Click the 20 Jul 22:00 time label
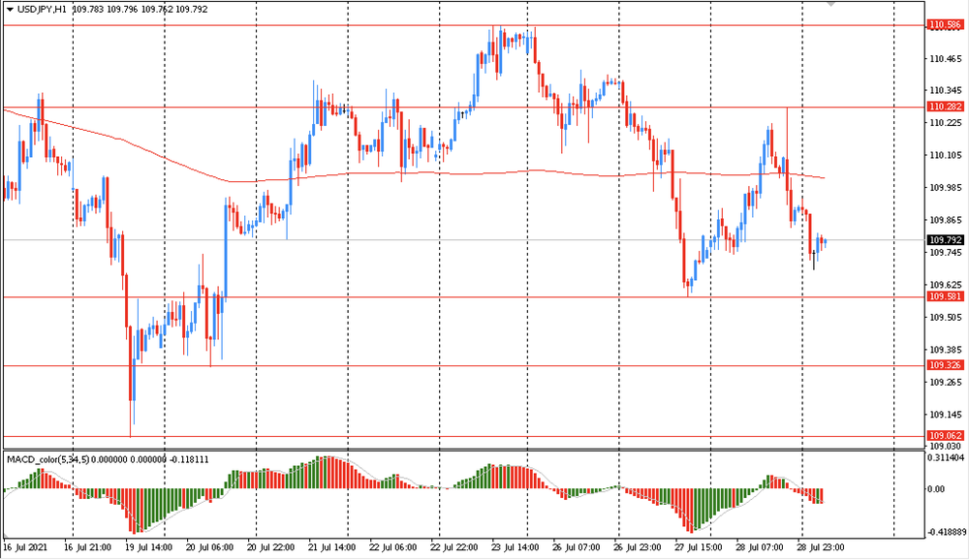Screen dimensions: 969x560 coord(270,547)
